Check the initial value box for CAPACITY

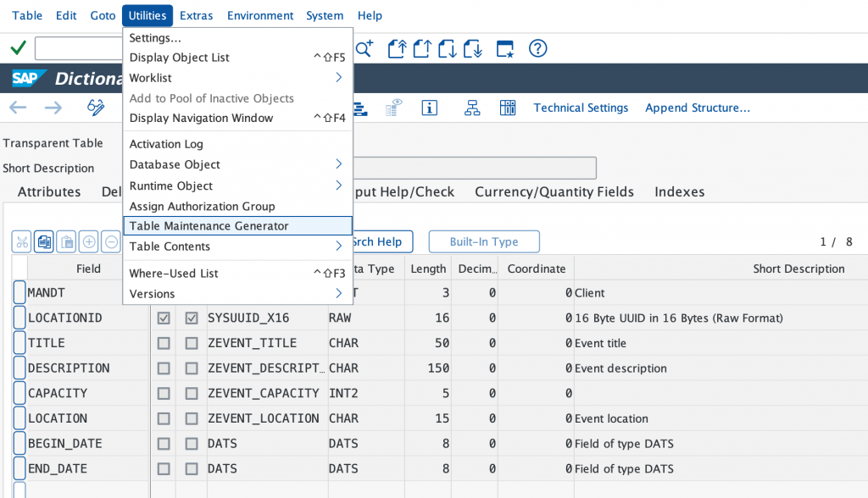point(192,392)
